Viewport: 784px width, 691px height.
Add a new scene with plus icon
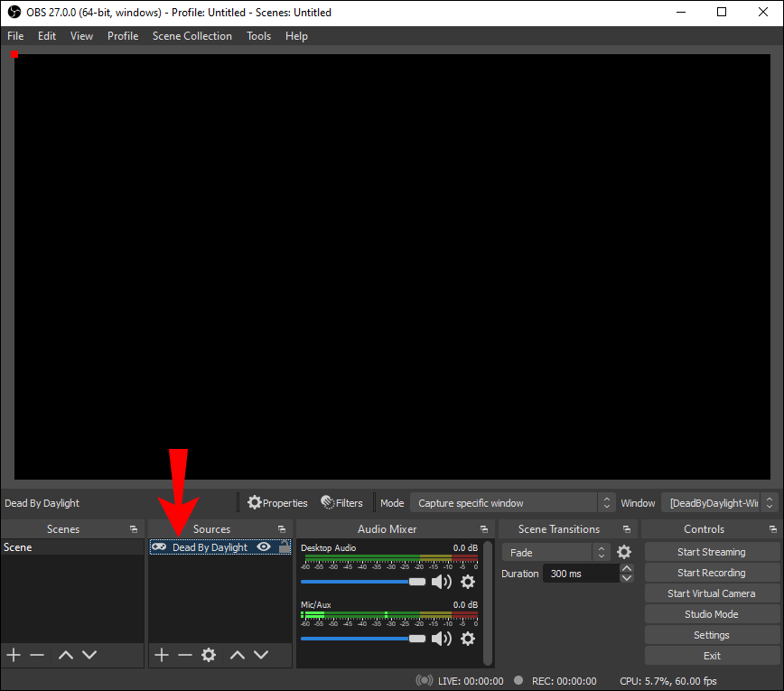tap(14, 655)
